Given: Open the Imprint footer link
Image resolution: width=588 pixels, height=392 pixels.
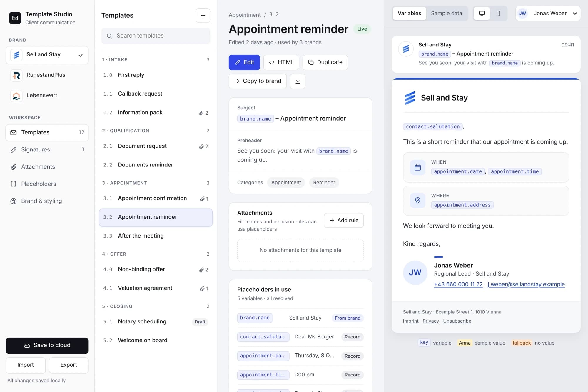Looking at the screenshot, I should (410, 321).
